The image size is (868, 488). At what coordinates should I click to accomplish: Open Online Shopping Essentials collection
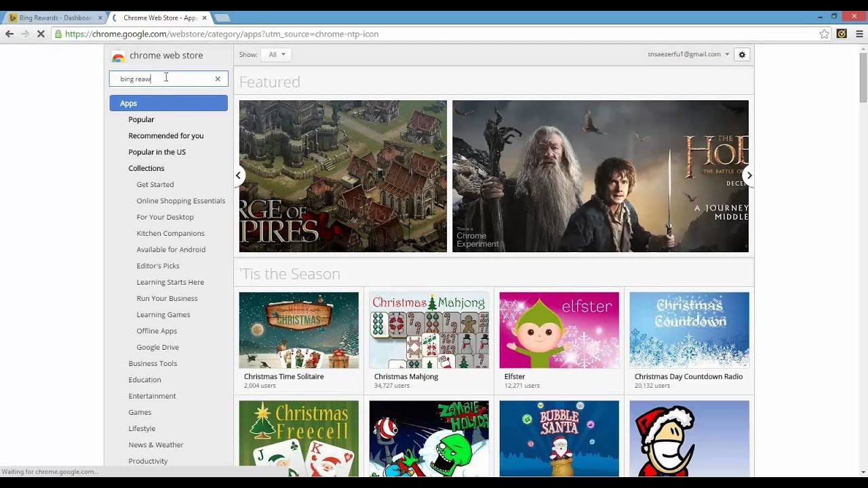pos(180,201)
